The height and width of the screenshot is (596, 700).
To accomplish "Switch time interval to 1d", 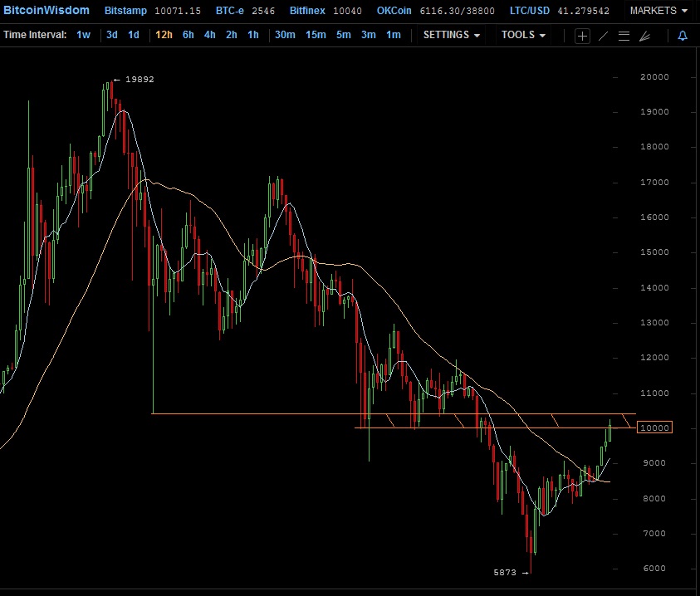I will pos(134,35).
